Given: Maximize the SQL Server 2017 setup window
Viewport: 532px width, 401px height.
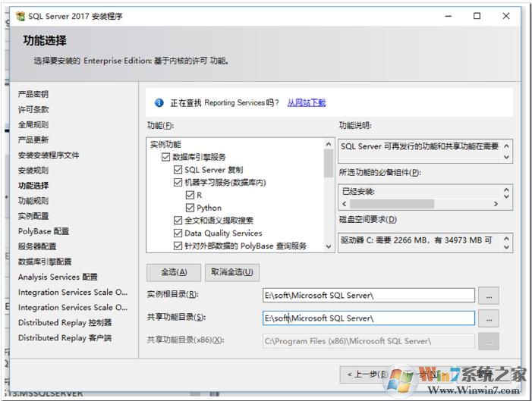Looking at the screenshot, I should coord(477,16).
